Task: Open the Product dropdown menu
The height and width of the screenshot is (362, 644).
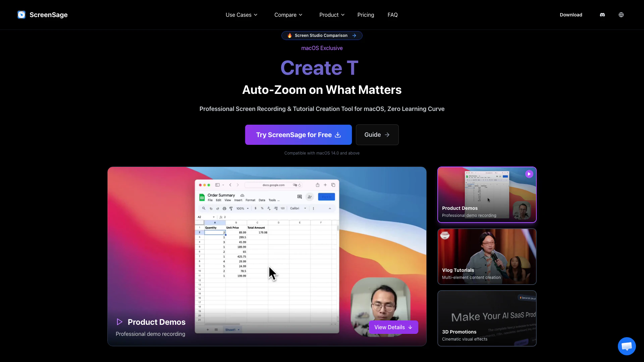Action: (x=332, y=15)
